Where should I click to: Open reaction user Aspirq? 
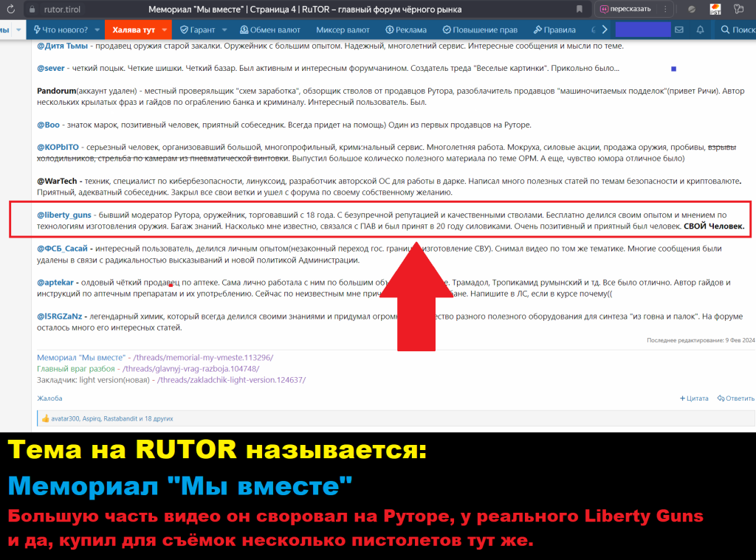(x=92, y=419)
